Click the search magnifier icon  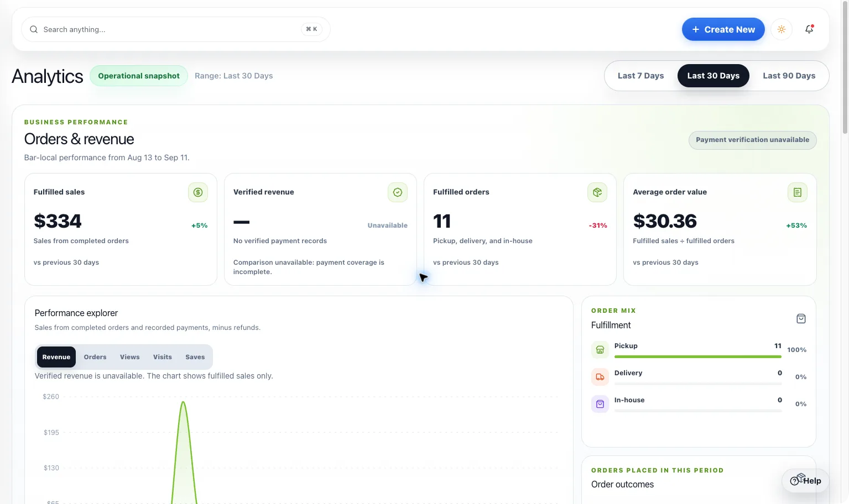(34, 29)
